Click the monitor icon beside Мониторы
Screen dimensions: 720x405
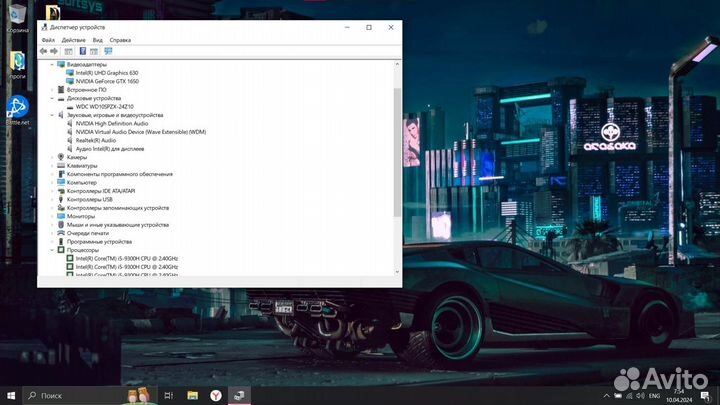61,216
